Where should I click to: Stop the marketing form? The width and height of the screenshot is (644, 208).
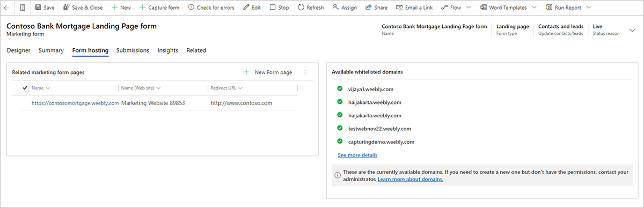279,8
